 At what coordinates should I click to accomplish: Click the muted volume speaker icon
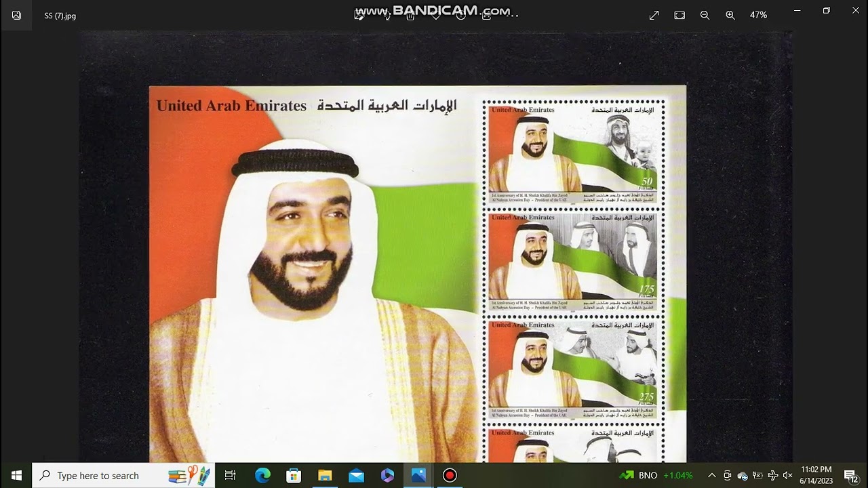787,475
